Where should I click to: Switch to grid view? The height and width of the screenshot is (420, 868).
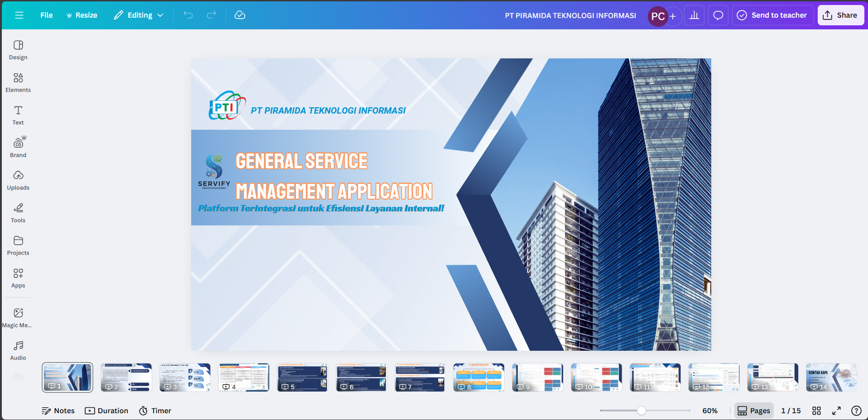tap(816, 410)
